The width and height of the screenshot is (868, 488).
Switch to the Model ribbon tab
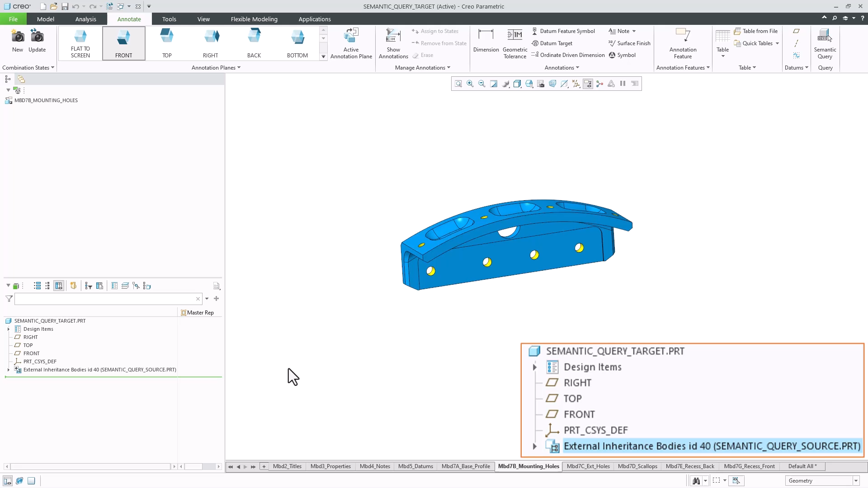[46, 19]
